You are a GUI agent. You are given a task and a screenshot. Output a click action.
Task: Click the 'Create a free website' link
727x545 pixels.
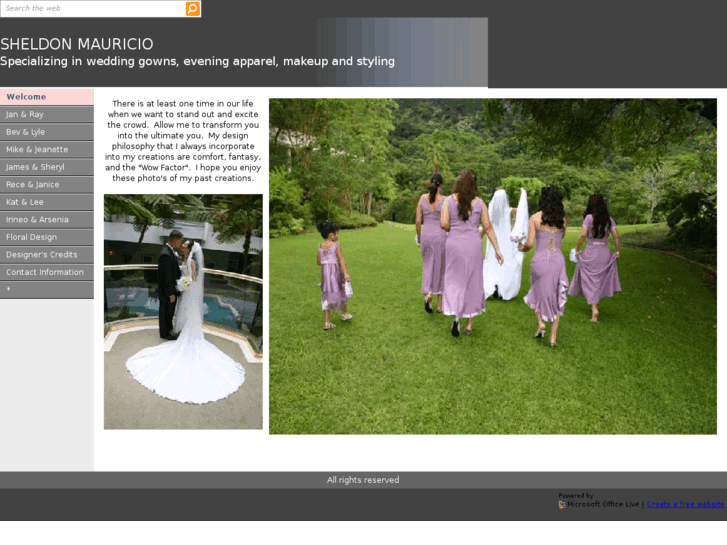pyautogui.click(x=685, y=504)
